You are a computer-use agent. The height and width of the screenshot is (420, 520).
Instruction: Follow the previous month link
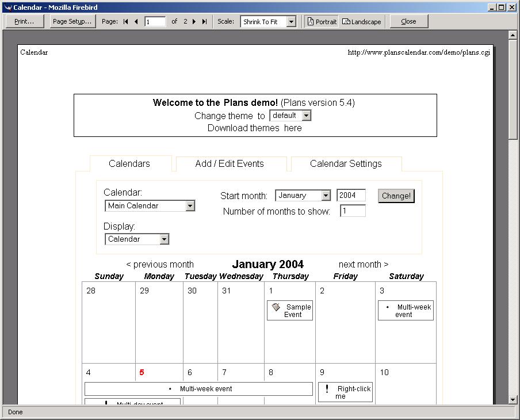160,265
